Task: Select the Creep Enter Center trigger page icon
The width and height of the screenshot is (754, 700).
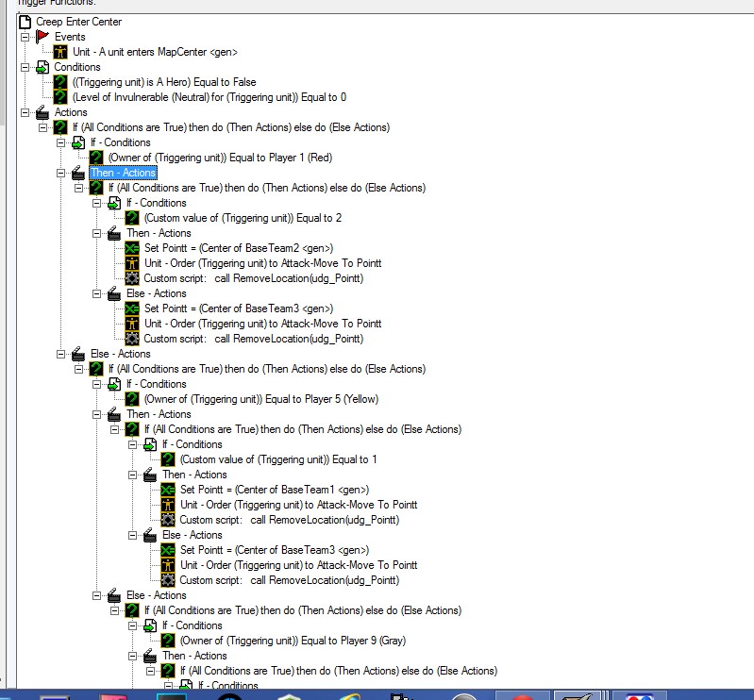Action: click(x=25, y=22)
